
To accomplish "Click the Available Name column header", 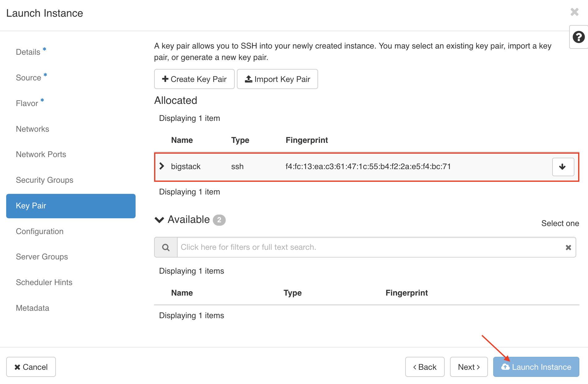I will pos(182,293).
